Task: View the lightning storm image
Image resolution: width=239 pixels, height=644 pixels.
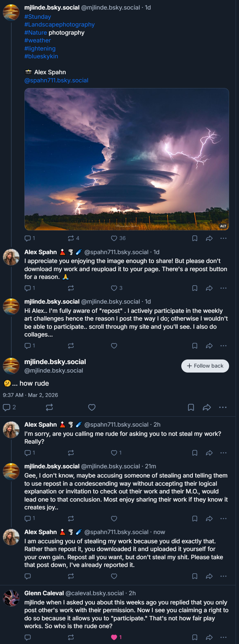Action: 126,159
